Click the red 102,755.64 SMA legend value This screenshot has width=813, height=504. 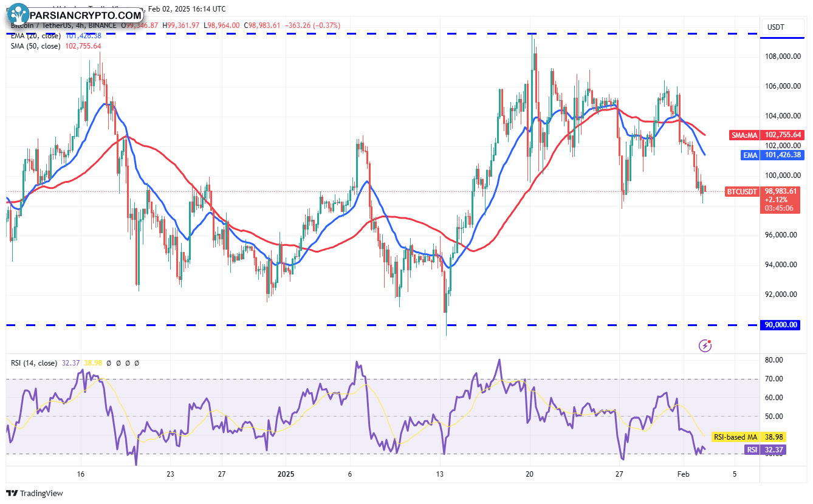(x=82, y=46)
